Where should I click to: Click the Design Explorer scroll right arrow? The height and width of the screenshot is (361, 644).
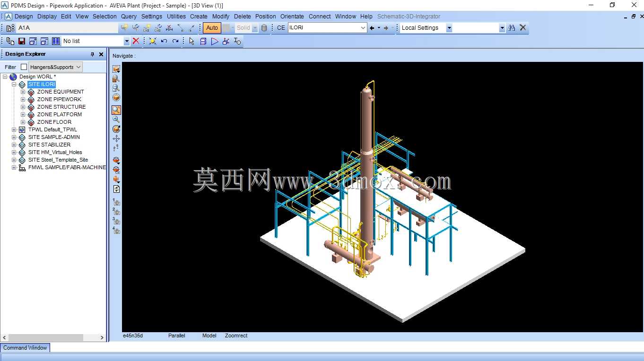[x=102, y=337]
